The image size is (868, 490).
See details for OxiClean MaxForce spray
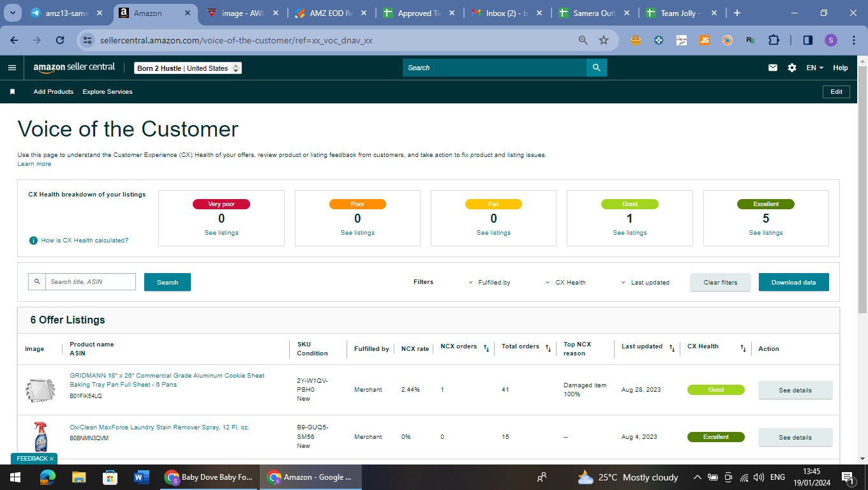795,437
